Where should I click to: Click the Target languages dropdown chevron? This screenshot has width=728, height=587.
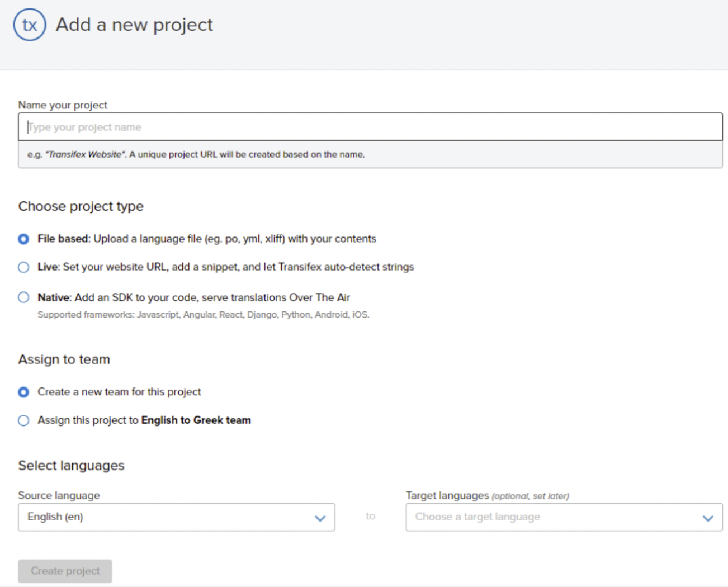pos(706,518)
